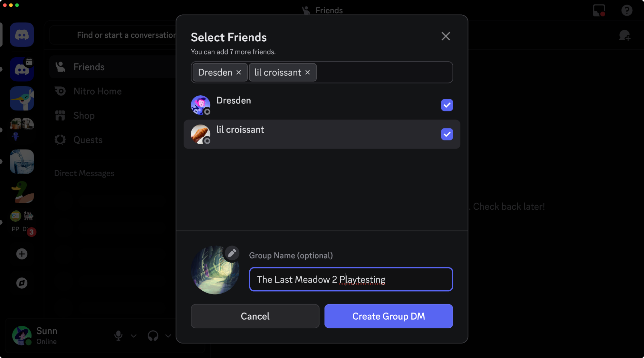Open the water glass server icon
The image size is (644, 358).
(x=22, y=161)
